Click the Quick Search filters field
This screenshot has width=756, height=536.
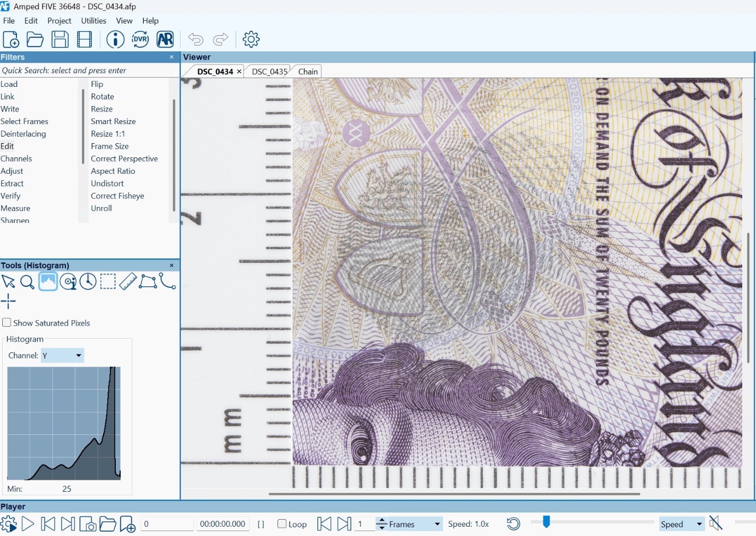pyautogui.click(x=90, y=70)
